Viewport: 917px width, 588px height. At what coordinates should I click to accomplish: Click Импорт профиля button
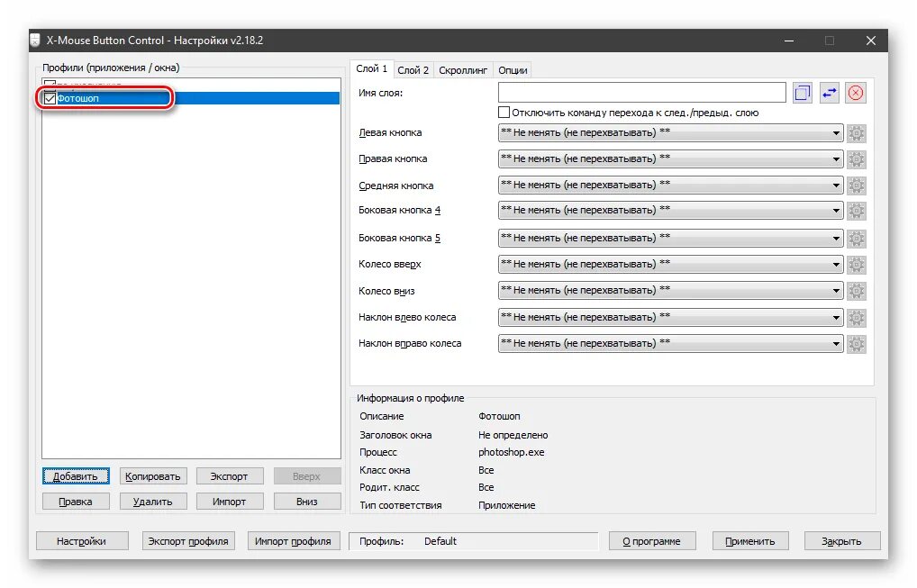293,541
